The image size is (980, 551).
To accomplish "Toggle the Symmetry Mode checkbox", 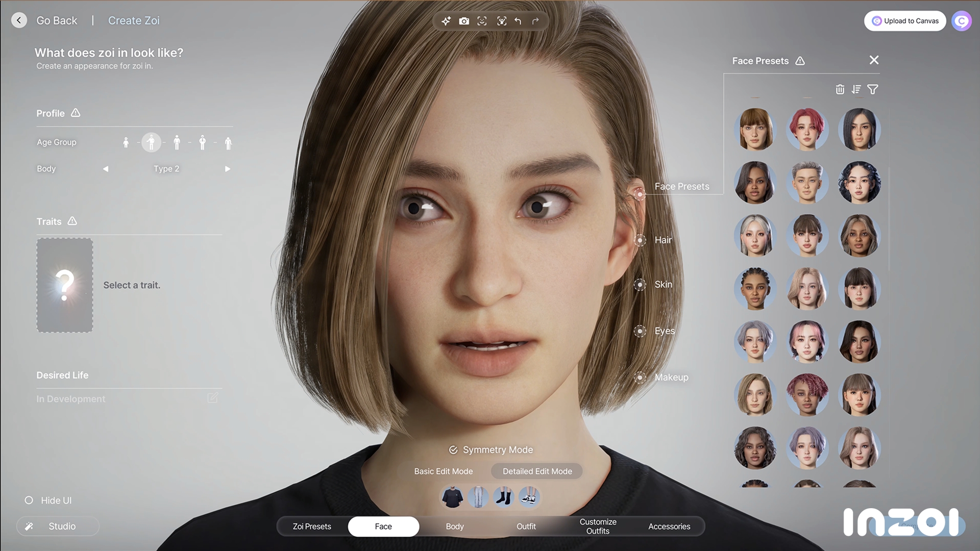I will (x=453, y=449).
